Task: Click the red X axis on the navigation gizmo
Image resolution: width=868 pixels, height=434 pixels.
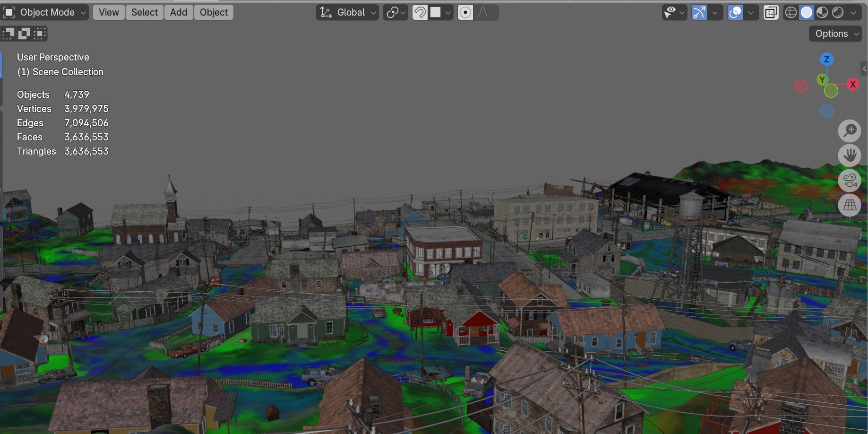Action: (853, 84)
